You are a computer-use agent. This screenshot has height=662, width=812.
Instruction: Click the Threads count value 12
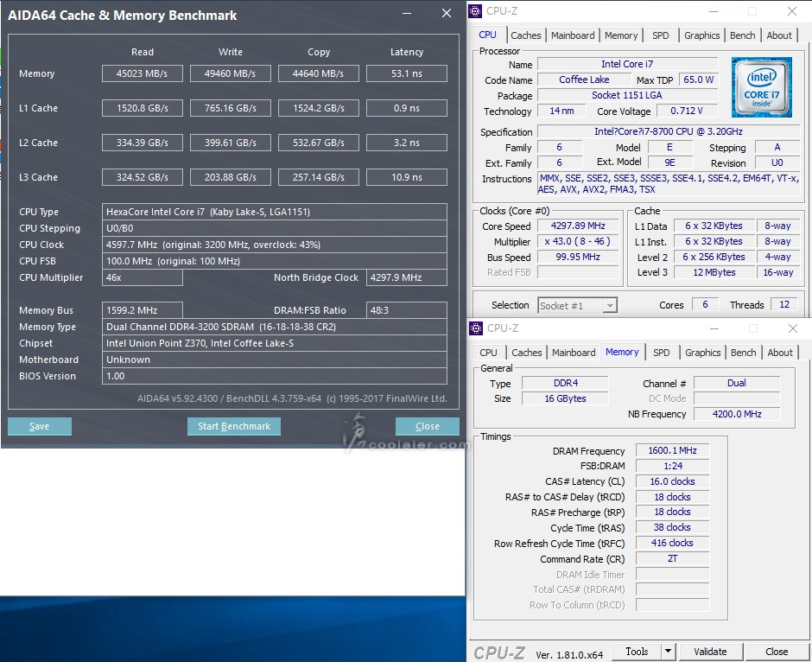point(784,304)
